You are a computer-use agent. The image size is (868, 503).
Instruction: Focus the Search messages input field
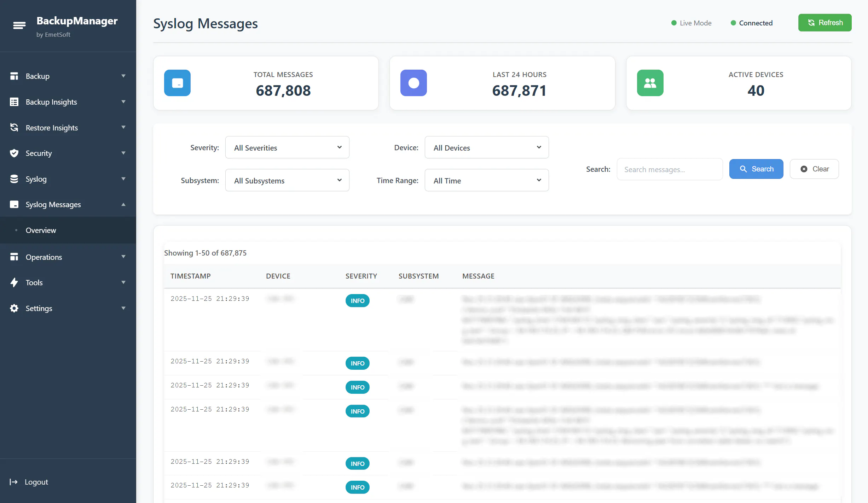pyautogui.click(x=670, y=169)
